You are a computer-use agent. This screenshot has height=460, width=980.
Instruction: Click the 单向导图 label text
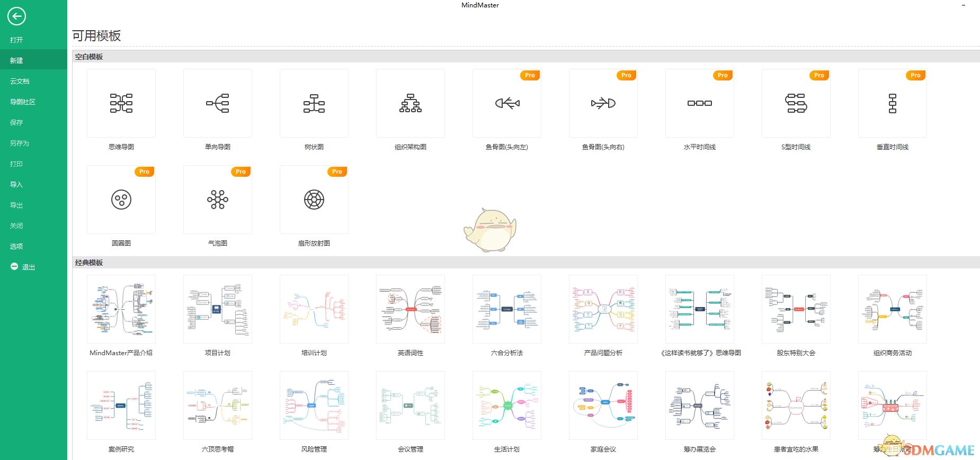point(218,147)
